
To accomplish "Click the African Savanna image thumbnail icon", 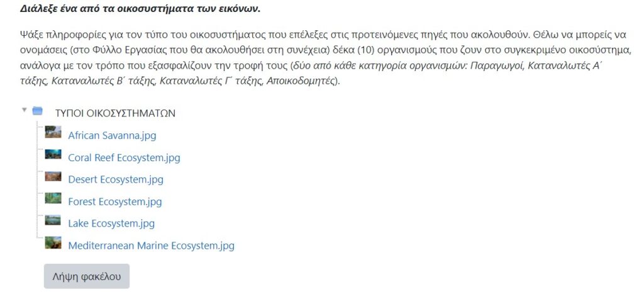I will [x=53, y=133].
